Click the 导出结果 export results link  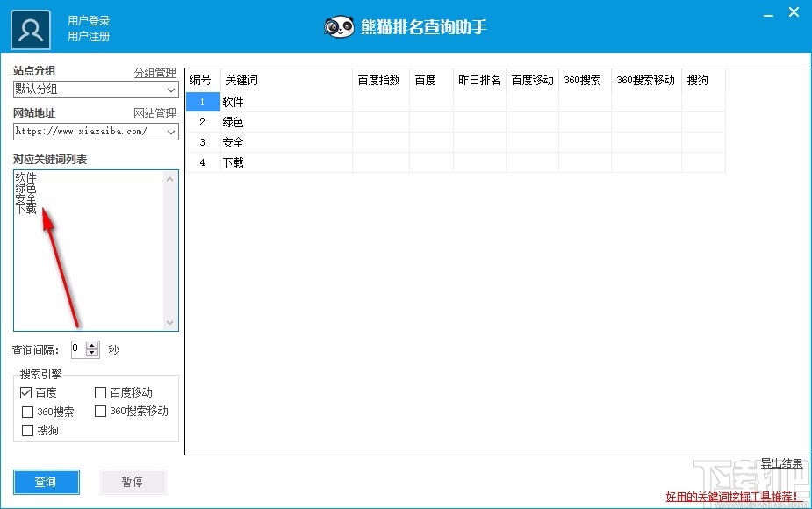click(x=783, y=462)
